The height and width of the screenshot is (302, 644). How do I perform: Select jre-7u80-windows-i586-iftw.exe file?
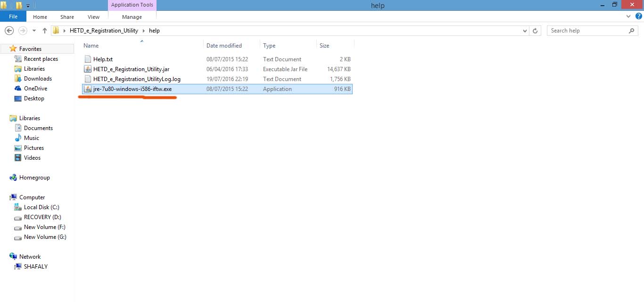tap(132, 89)
